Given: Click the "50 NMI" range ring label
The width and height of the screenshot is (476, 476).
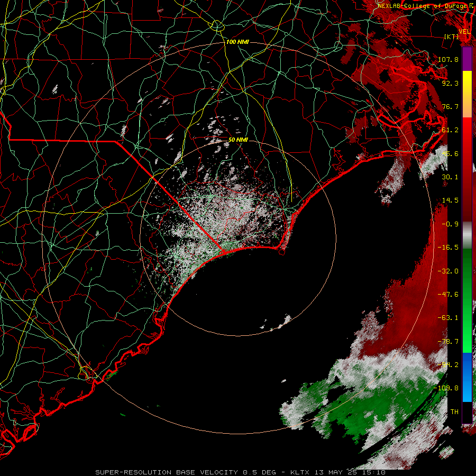Looking at the screenshot, I should point(238,140).
